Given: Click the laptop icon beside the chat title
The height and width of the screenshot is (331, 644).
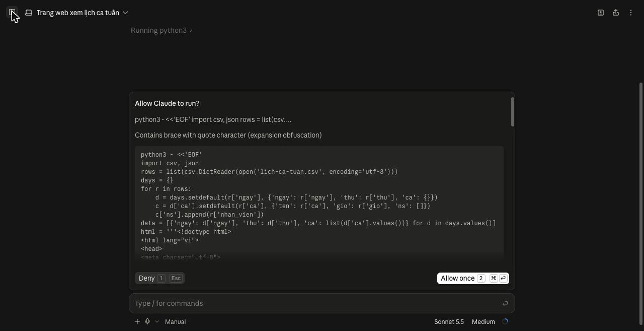Looking at the screenshot, I should click(x=29, y=13).
